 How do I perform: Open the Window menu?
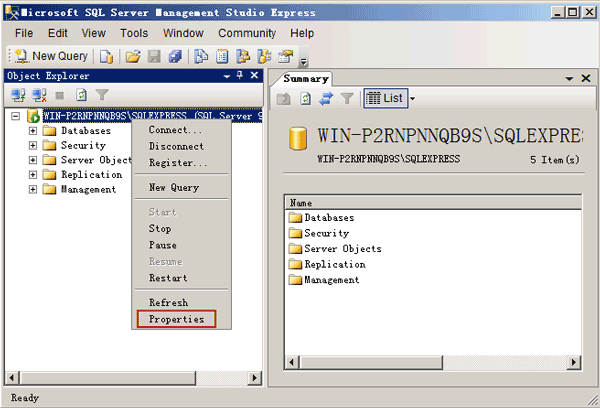click(183, 33)
